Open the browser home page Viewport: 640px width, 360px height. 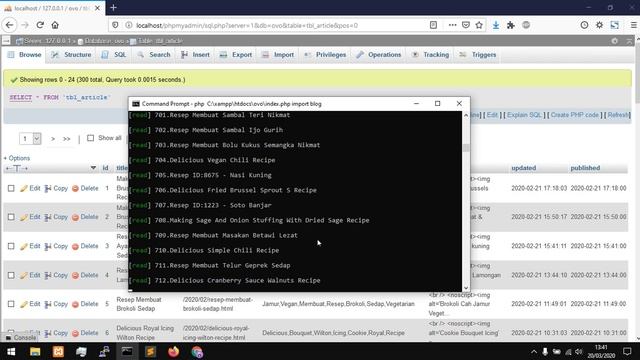coord(55,25)
